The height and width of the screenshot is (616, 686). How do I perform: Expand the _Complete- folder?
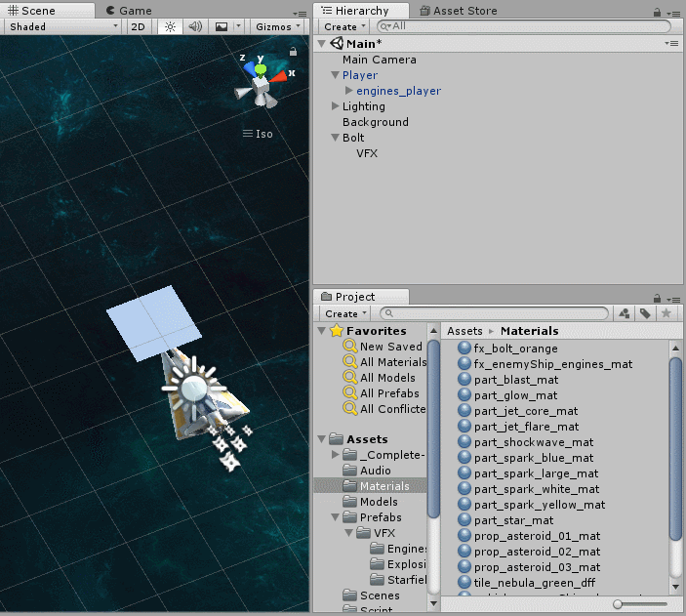tap(335, 455)
